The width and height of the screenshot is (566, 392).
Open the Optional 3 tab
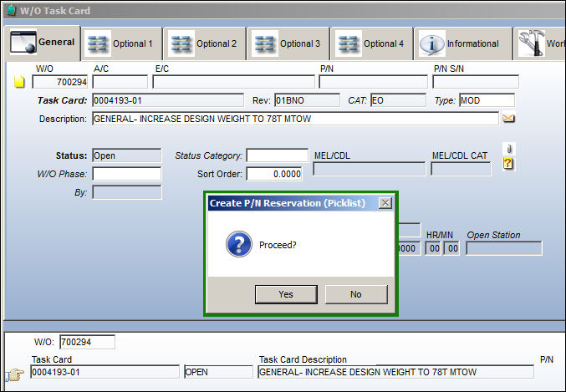click(x=288, y=43)
